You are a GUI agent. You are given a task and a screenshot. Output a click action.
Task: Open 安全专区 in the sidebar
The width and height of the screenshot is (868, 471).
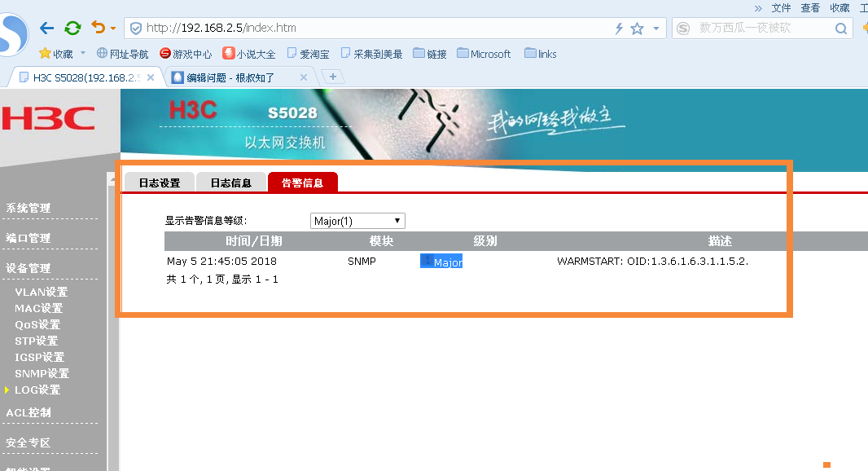(x=28, y=442)
